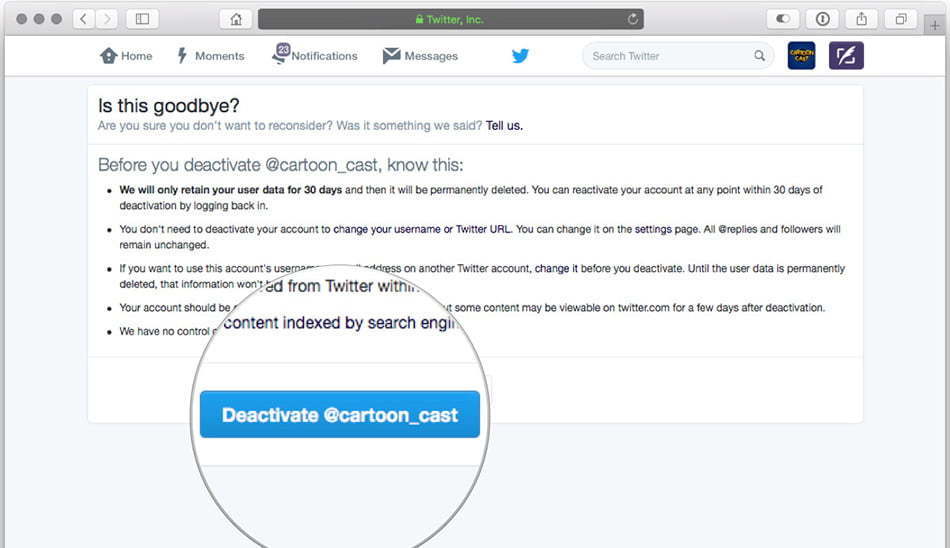Reload the page in address bar
This screenshot has width=950, height=548.
(x=633, y=19)
